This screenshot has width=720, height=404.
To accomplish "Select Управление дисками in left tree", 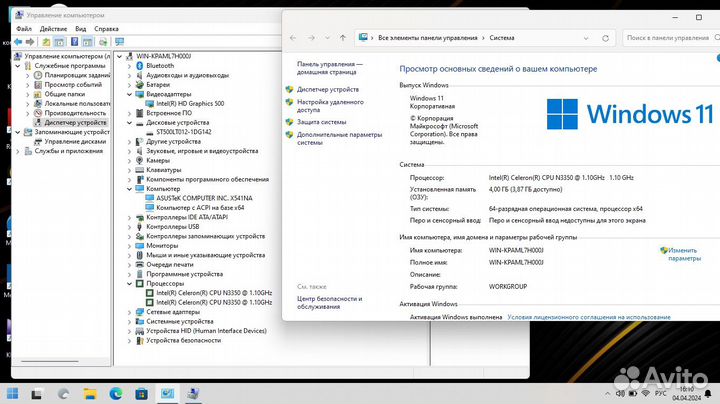I will coord(75,141).
